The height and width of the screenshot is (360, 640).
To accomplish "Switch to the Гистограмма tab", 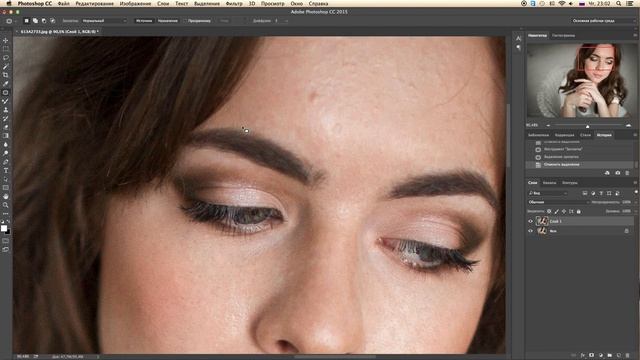I will coord(563,36).
